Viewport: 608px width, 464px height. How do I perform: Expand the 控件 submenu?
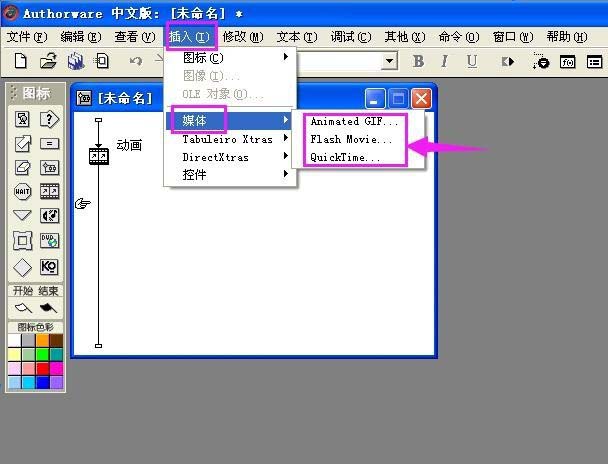pos(230,175)
